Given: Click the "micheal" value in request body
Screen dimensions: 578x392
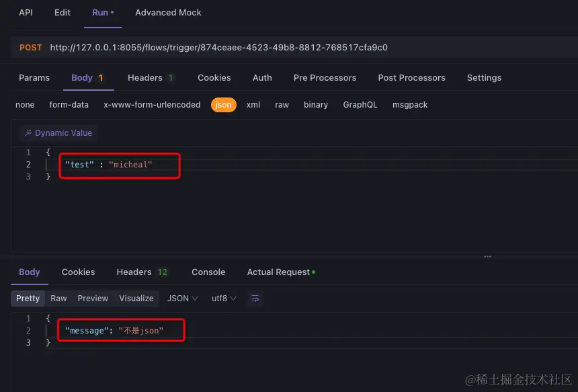Looking at the screenshot, I should point(130,165).
